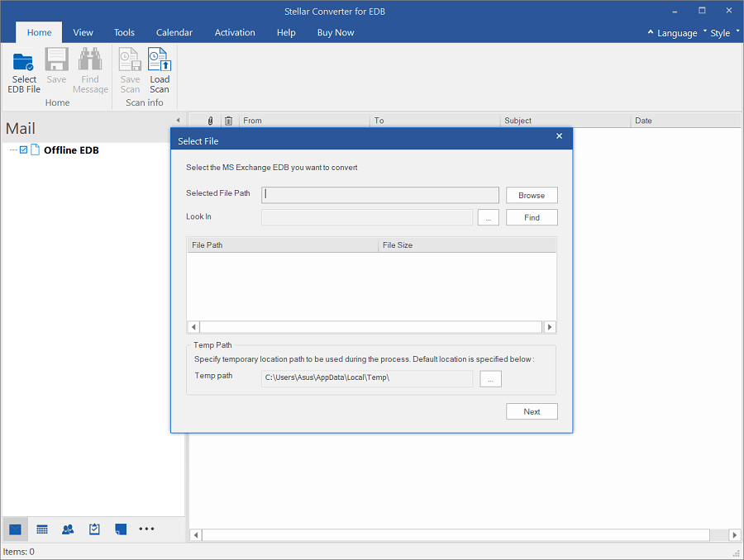Click the Temp path text field

point(367,378)
